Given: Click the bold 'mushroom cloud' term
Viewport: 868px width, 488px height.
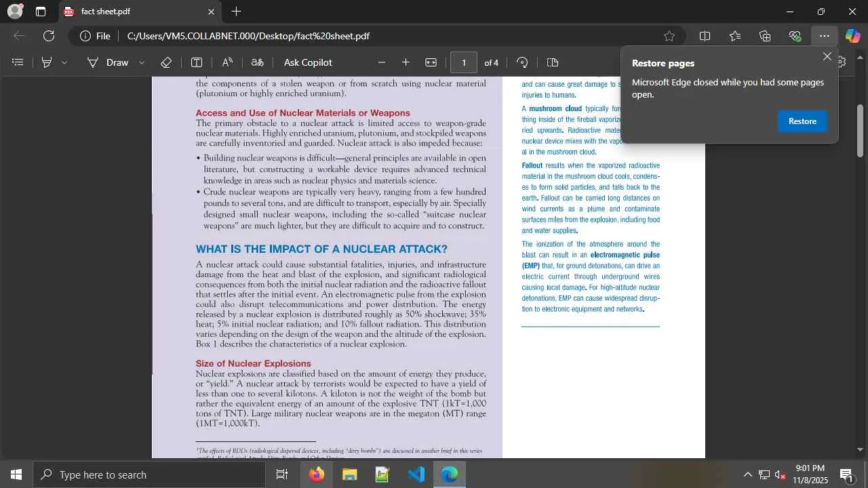Looking at the screenshot, I should click(555, 108).
